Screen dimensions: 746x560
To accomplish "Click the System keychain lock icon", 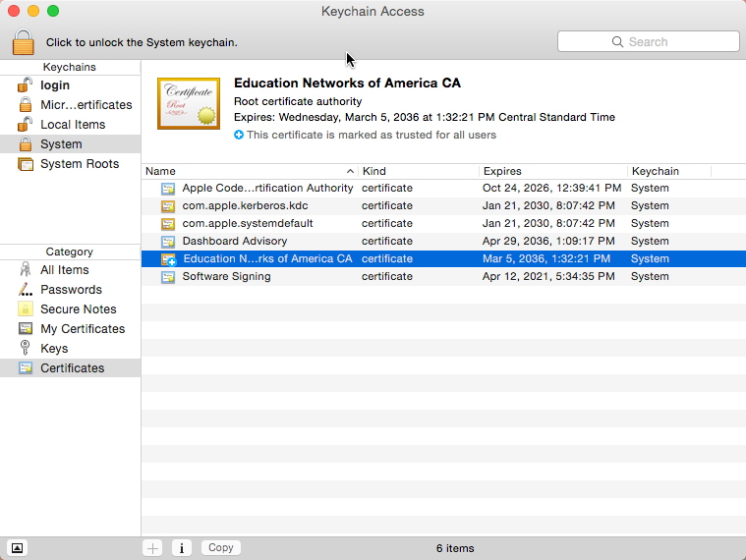I will (x=26, y=143).
